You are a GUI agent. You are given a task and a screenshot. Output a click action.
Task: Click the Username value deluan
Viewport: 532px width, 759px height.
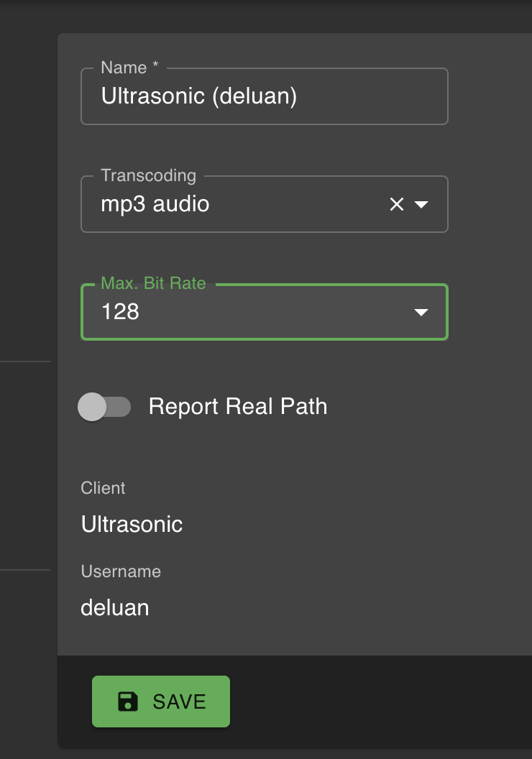pos(114,607)
